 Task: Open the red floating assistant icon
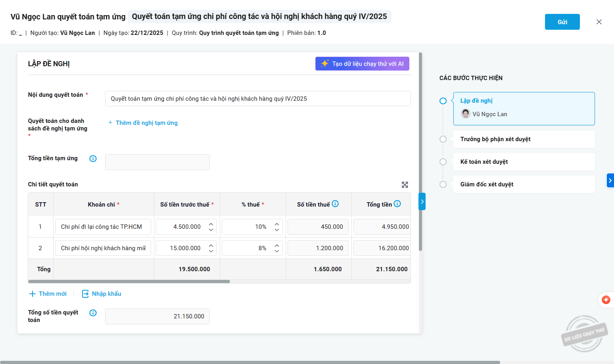tap(606, 300)
